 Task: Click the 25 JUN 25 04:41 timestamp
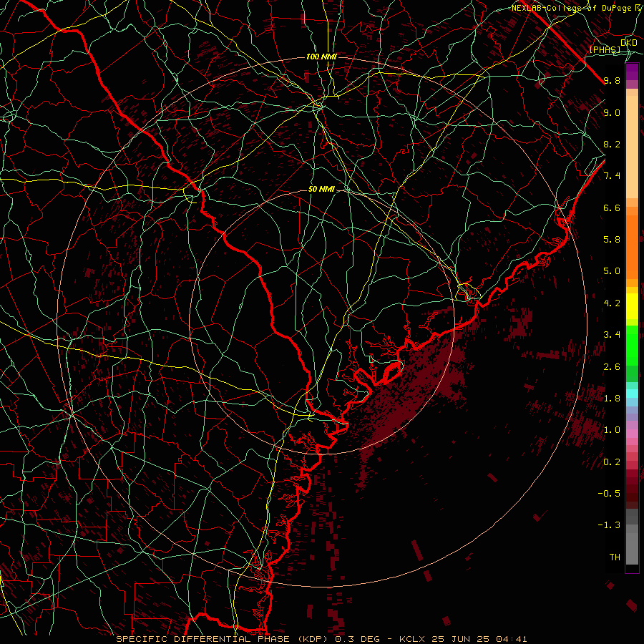(479, 639)
